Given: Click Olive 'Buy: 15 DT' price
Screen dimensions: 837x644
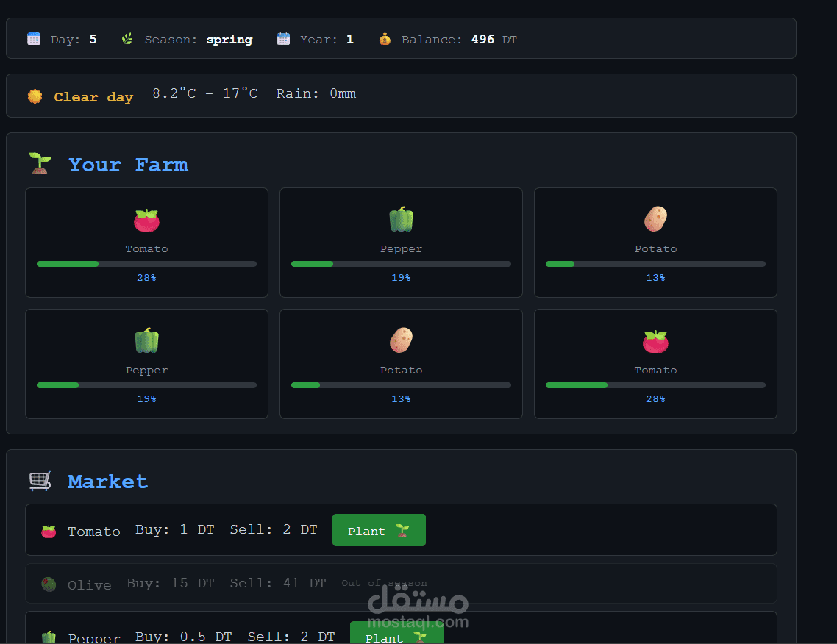Looking at the screenshot, I should (x=171, y=583).
